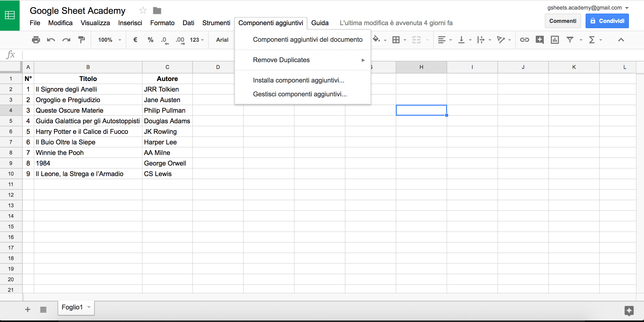Expand the functions dropdown arrow

pos(601,40)
